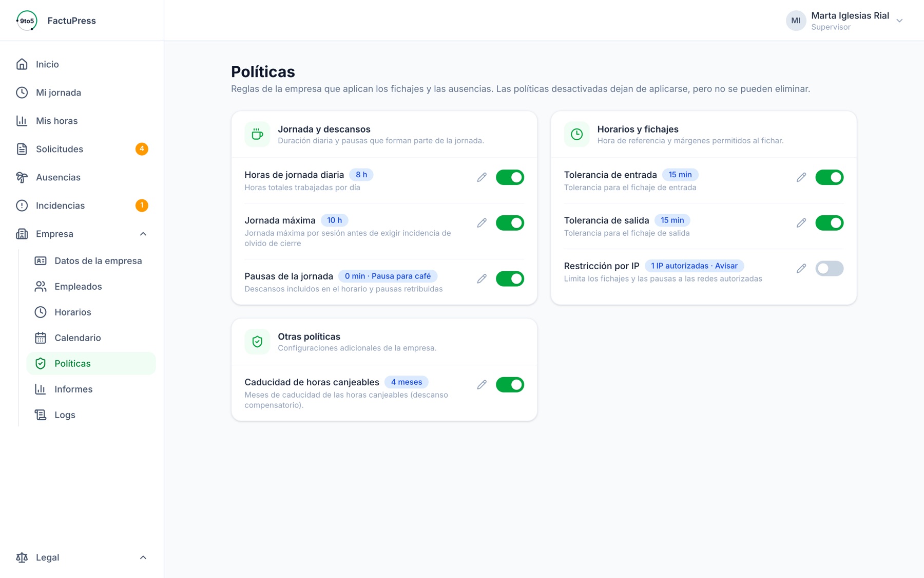The width and height of the screenshot is (924, 578).
Task: Click the 9to5 FactuPress logo icon
Action: point(27,21)
